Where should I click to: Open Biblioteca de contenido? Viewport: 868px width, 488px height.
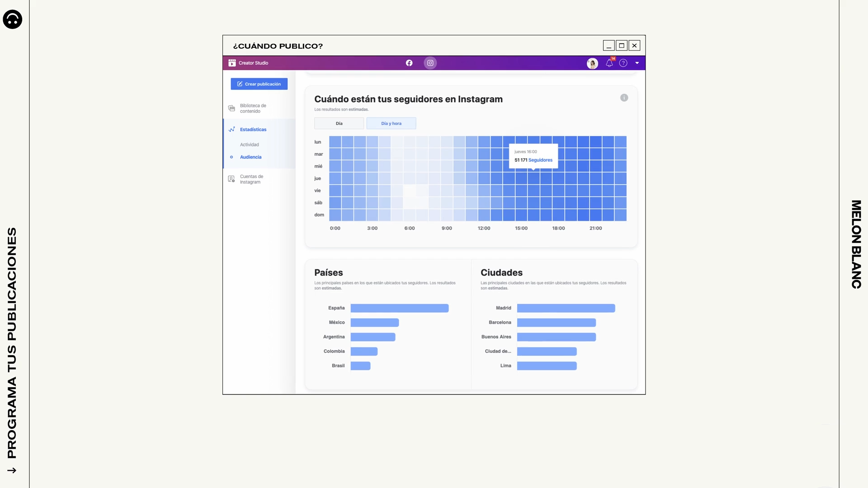click(x=253, y=108)
